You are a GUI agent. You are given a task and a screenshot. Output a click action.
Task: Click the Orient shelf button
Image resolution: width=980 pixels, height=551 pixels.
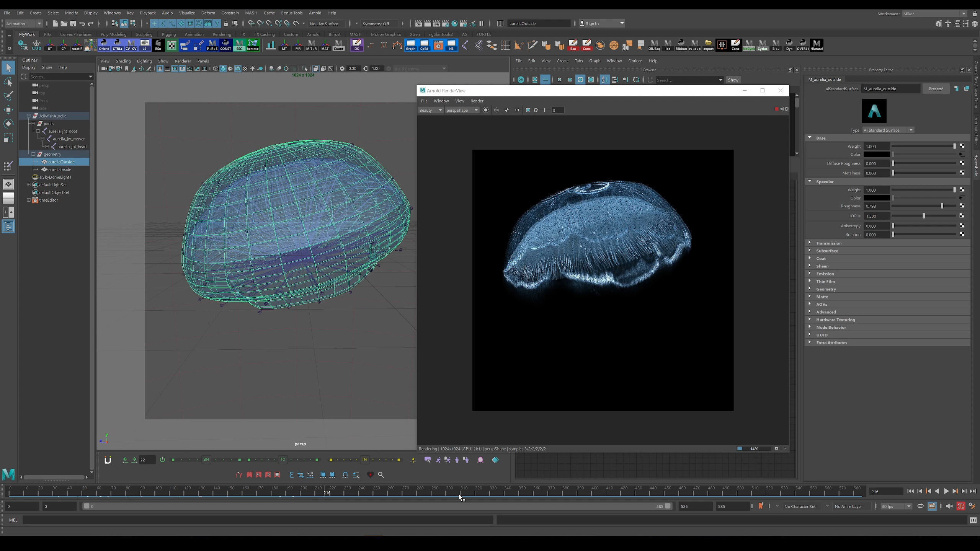[x=104, y=45]
